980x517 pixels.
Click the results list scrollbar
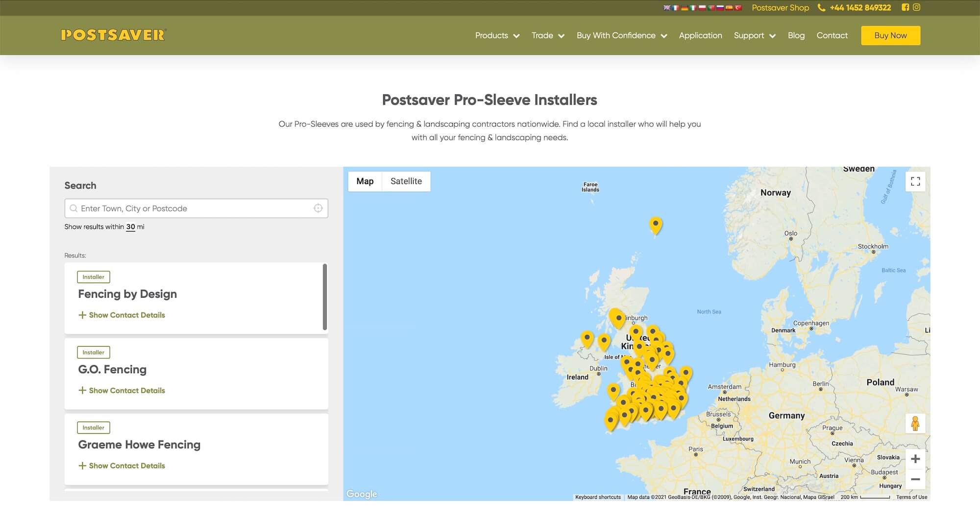(x=325, y=297)
